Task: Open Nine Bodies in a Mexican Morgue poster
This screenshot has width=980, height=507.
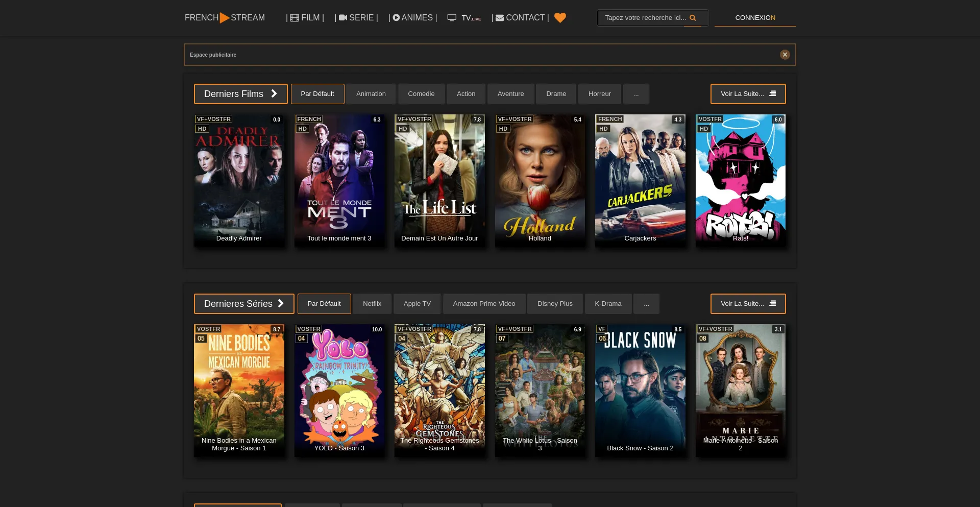Action: pos(239,391)
